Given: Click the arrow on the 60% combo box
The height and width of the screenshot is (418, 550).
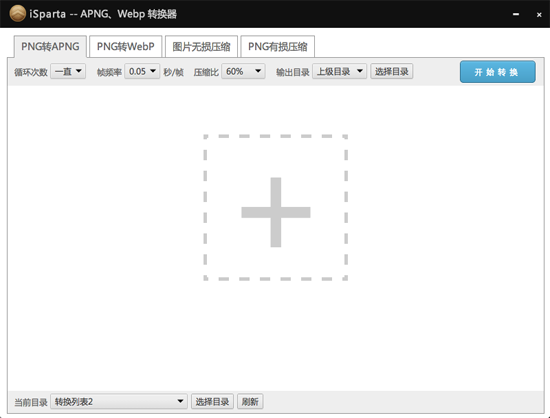Looking at the screenshot, I should click(258, 71).
